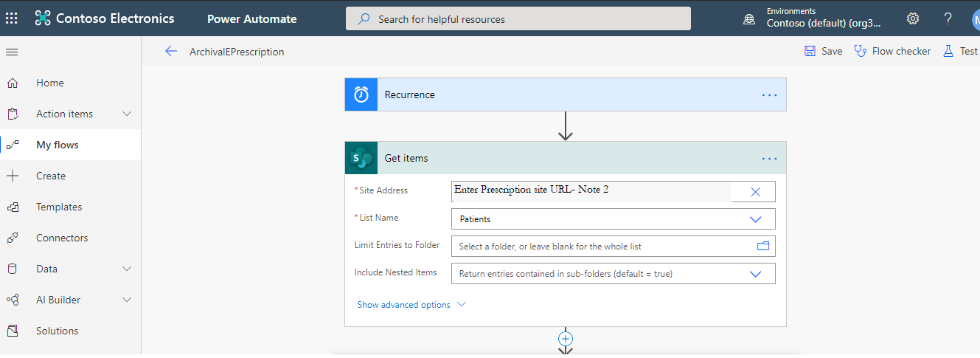Screen dimensions: 980x358
Task: Open the Get items ellipsis menu
Action: tap(769, 159)
